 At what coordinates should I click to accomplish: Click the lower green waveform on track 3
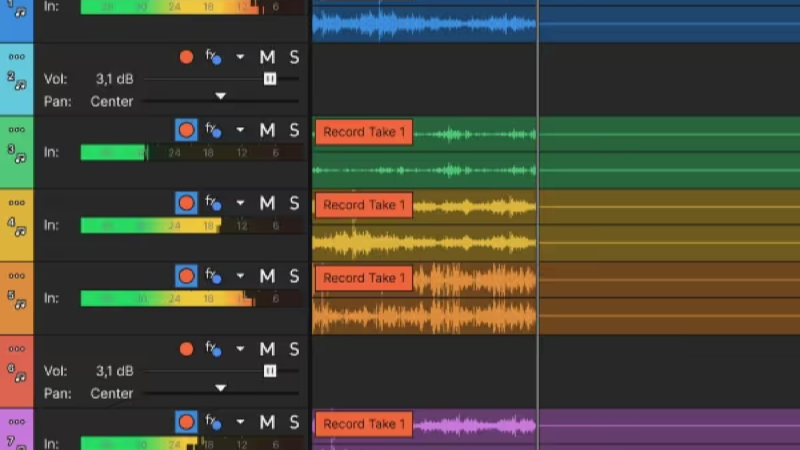click(x=424, y=170)
